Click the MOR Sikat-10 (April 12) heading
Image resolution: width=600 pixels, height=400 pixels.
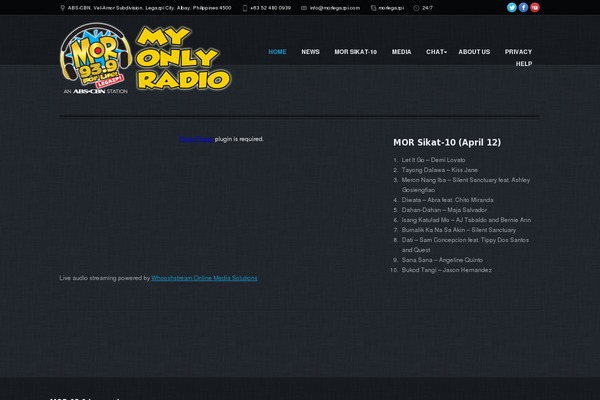pos(447,142)
